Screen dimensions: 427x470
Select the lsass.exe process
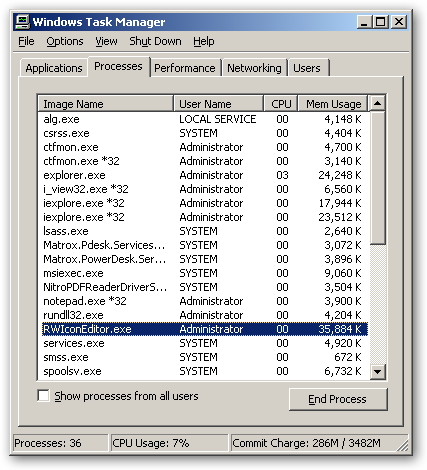(203, 231)
